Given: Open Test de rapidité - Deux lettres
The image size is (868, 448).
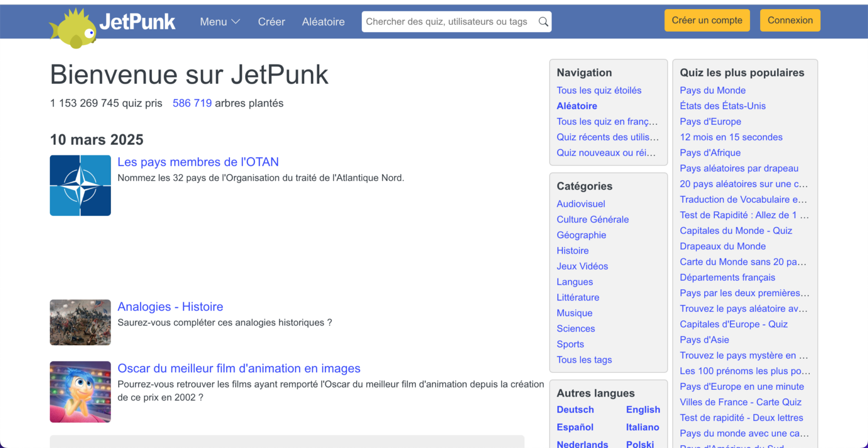Looking at the screenshot, I should (x=741, y=418).
